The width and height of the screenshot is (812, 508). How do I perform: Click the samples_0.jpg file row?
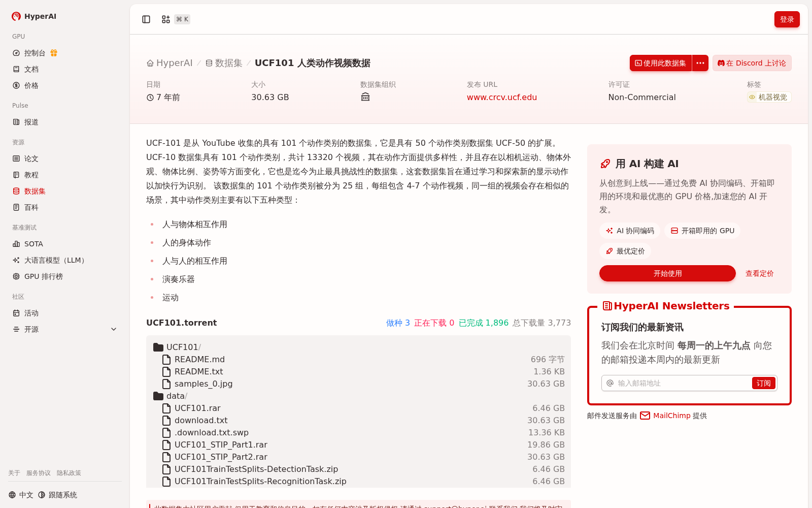click(359, 384)
